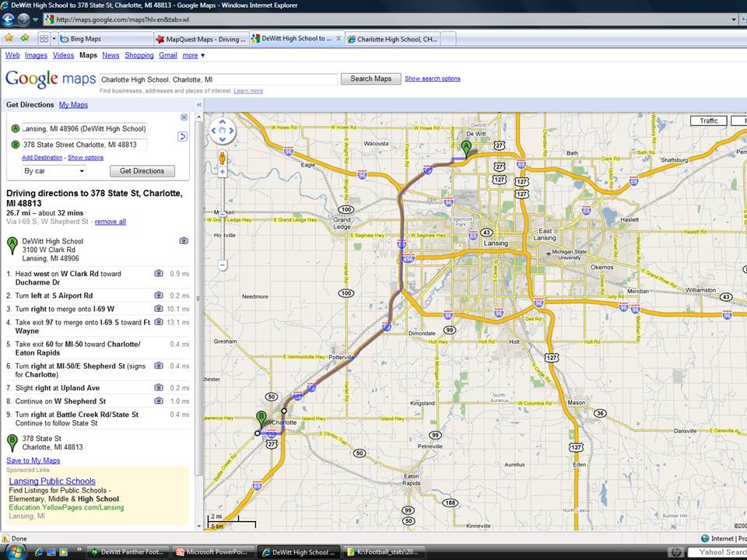Open the Videos link

click(x=63, y=55)
